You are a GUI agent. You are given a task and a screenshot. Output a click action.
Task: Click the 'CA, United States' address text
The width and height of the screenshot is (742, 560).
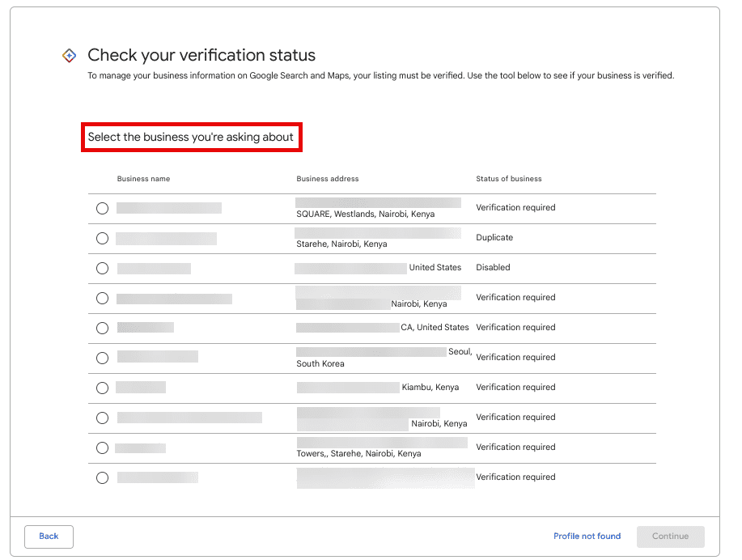(x=435, y=327)
